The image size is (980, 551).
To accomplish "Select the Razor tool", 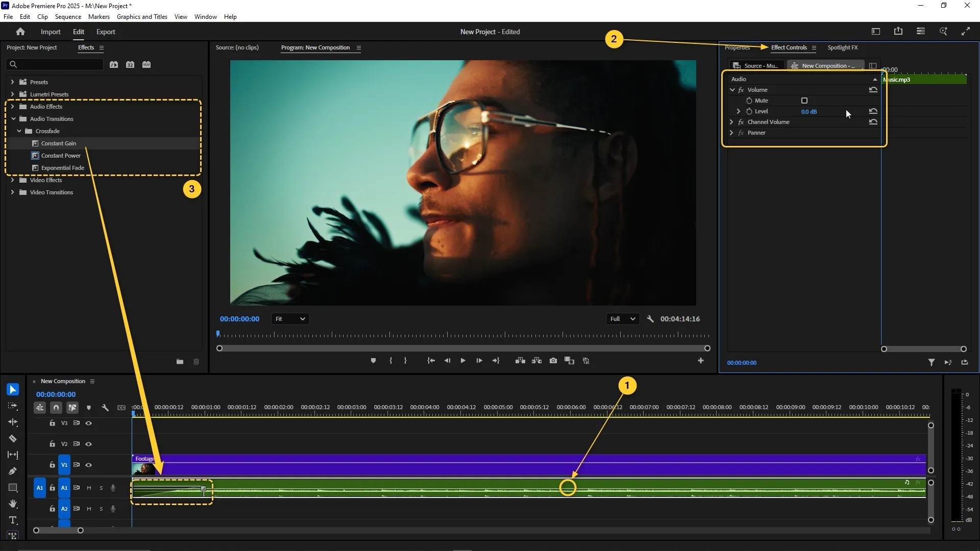I will (13, 439).
